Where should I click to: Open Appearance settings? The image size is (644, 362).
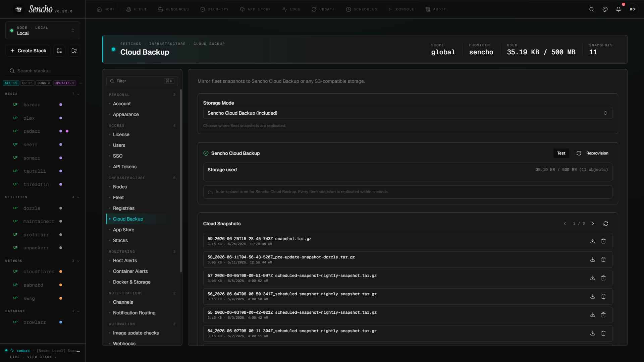126,114
